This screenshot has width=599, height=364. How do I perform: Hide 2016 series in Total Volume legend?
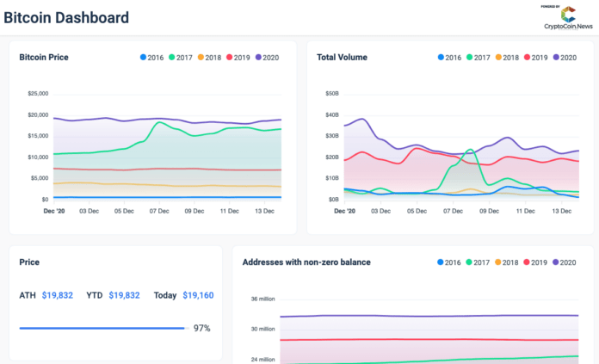(449, 58)
